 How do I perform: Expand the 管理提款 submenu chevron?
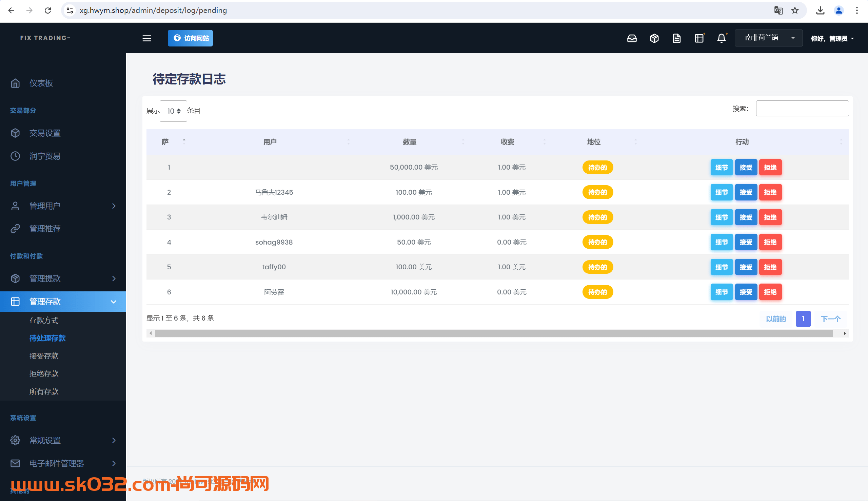(x=114, y=278)
